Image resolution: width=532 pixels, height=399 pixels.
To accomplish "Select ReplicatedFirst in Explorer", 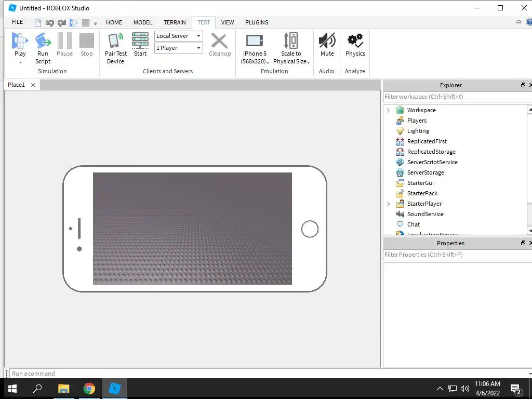I will [427, 141].
